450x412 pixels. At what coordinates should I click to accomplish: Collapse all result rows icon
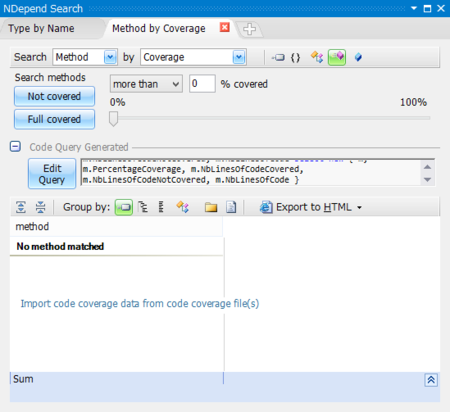(x=40, y=207)
